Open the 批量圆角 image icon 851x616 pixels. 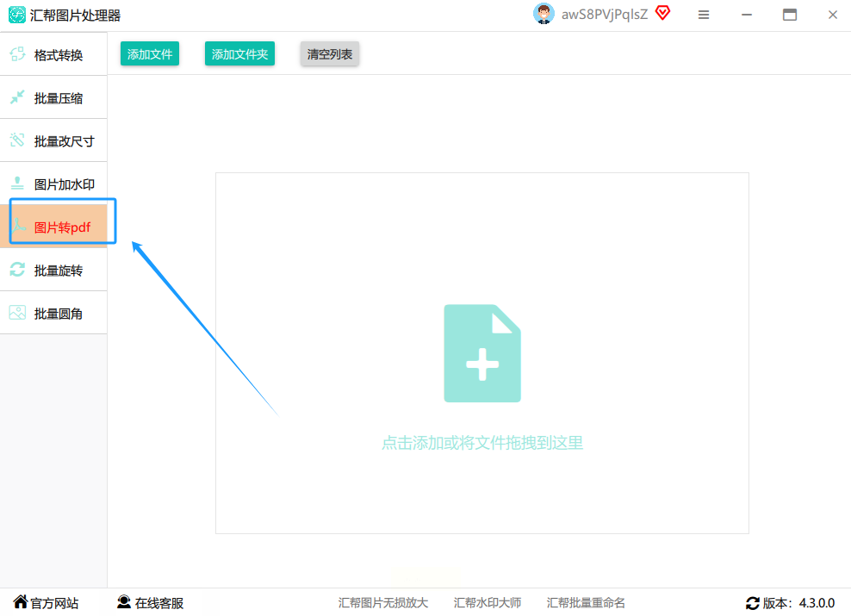click(x=17, y=313)
